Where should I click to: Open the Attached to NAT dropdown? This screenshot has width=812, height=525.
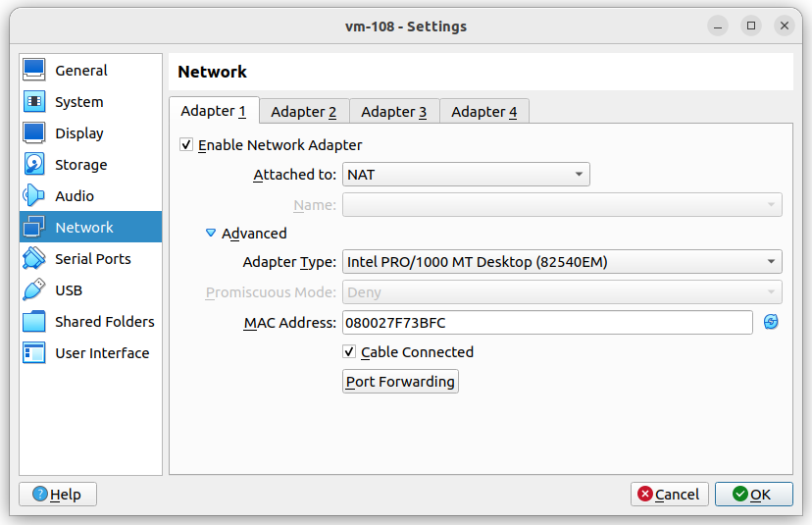pyautogui.click(x=465, y=175)
